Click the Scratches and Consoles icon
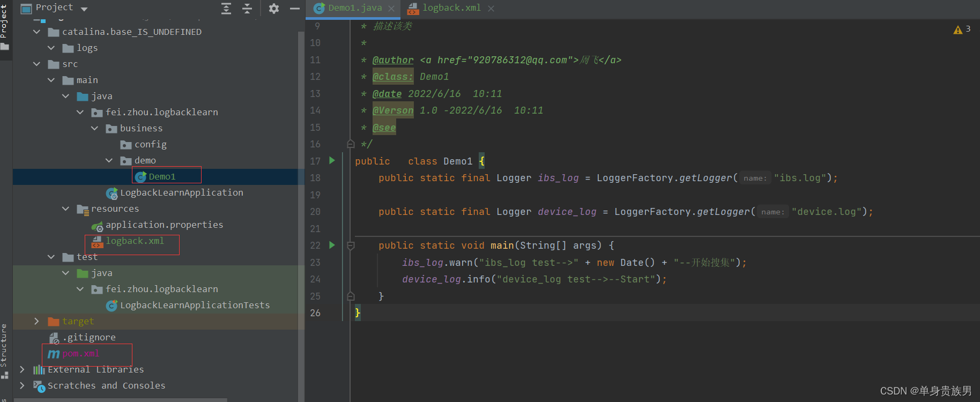Screen dimensions: 980x402 (39, 386)
